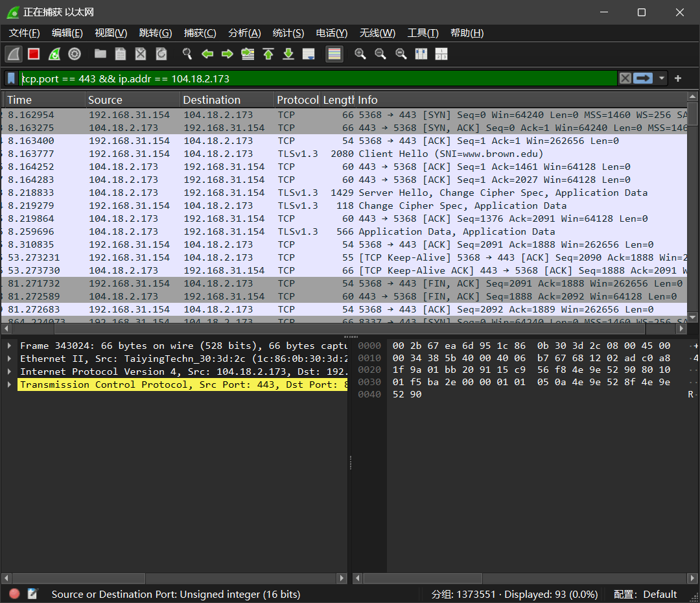Open the 统计(S) menu
700x603 pixels.
click(x=288, y=33)
